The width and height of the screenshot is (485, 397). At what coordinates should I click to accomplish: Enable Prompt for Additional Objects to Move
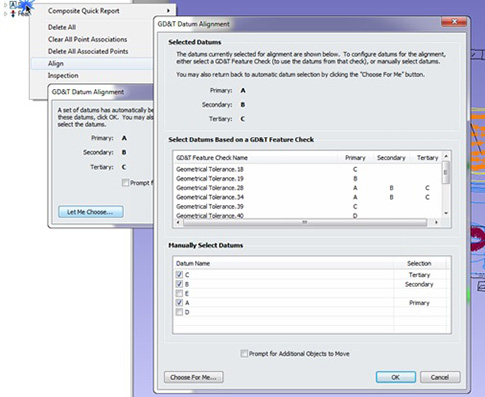[x=244, y=354]
